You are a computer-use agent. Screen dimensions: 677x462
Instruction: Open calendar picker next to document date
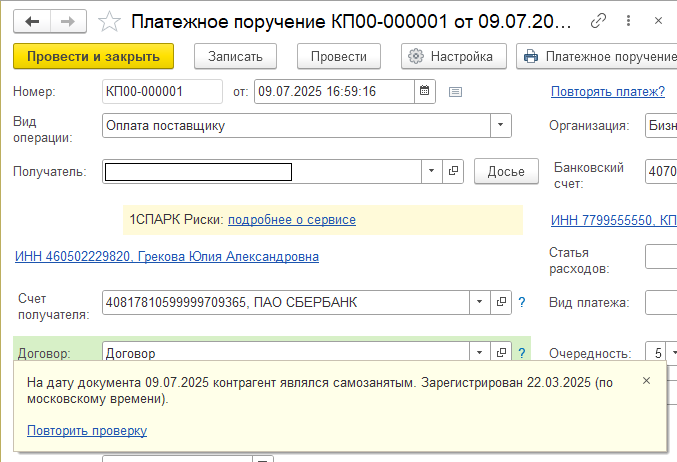(424, 91)
